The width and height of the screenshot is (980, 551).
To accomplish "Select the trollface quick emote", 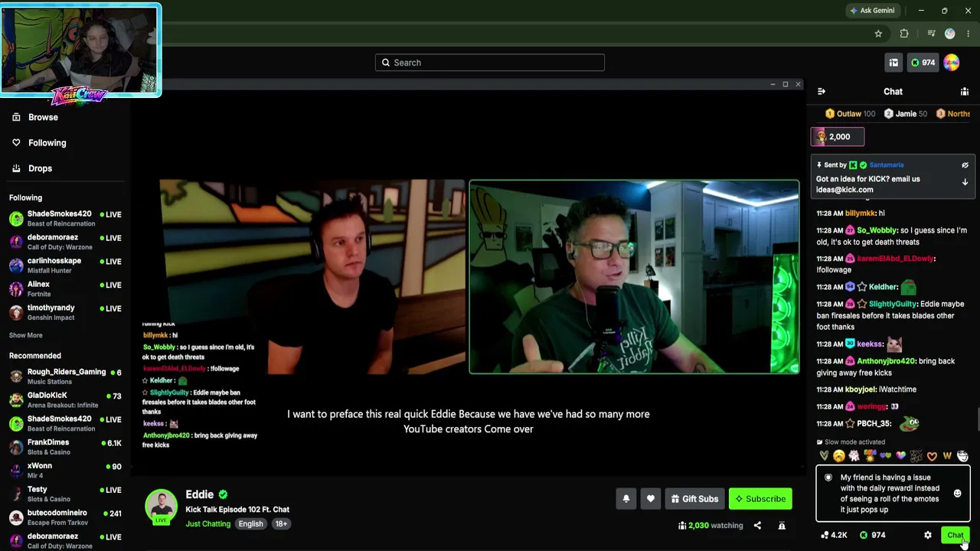I will [x=962, y=456].
